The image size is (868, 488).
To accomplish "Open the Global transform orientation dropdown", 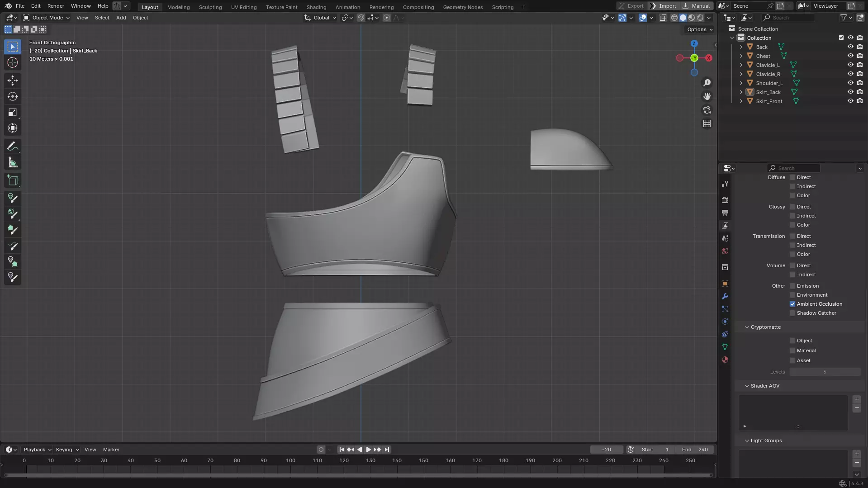I will point(320,18).
